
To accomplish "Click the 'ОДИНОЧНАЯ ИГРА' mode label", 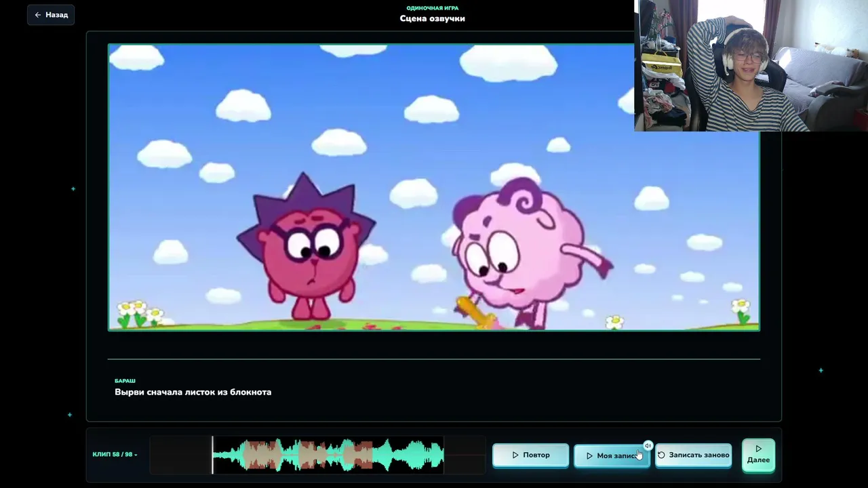I will [x=433, y=8].
